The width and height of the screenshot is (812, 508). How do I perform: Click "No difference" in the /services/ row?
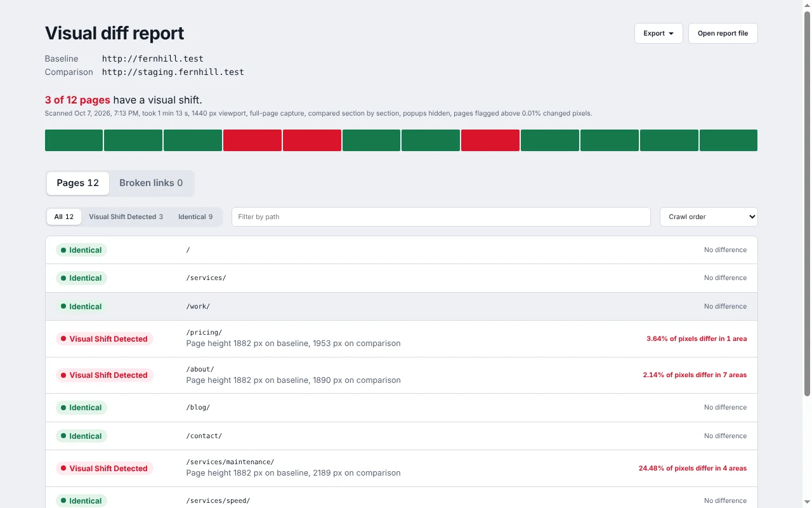click(725, 278)
